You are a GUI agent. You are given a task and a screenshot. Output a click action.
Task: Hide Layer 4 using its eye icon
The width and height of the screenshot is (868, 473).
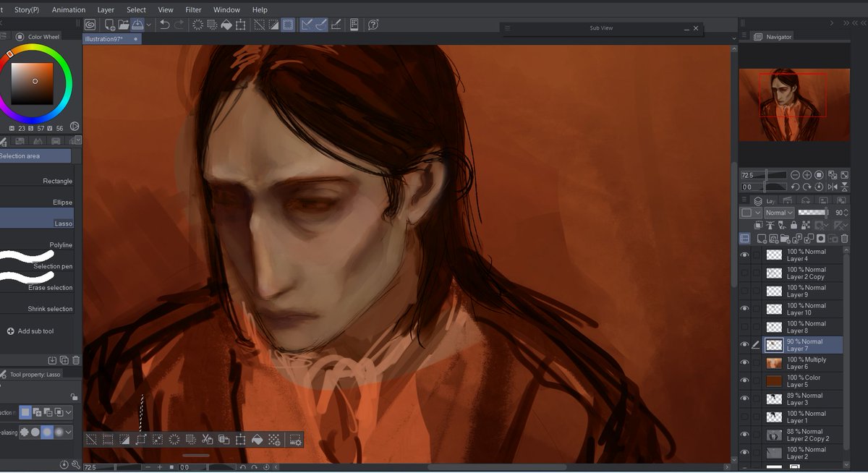[745, 255]
